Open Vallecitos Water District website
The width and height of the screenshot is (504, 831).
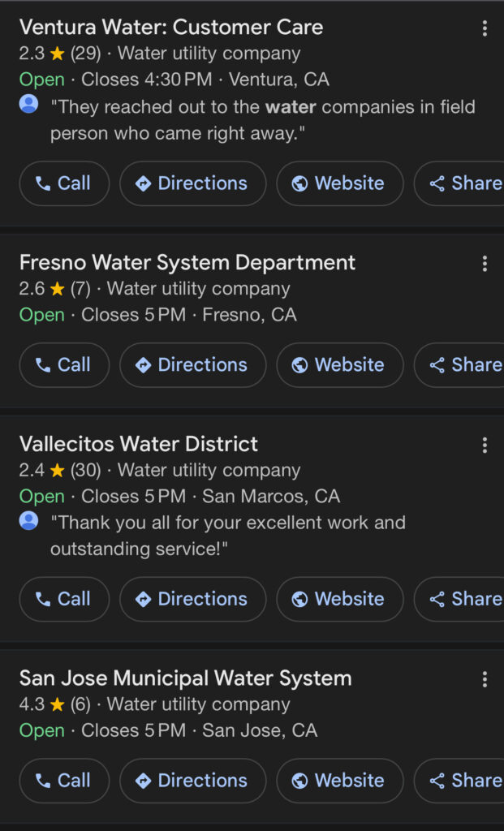click(339, 599)
